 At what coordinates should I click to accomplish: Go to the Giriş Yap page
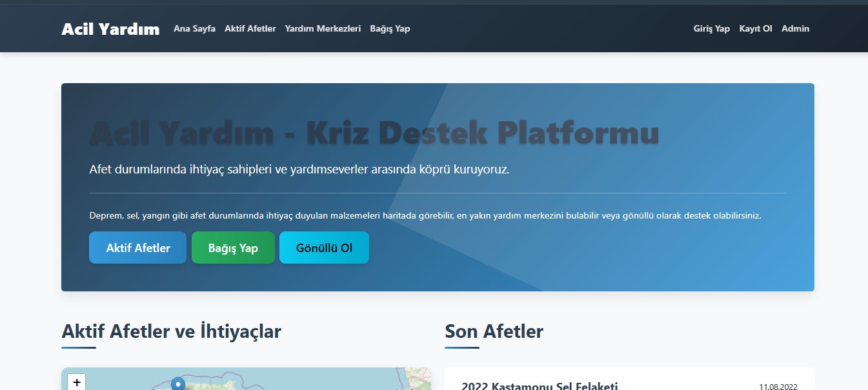click(x=711, y=28)
